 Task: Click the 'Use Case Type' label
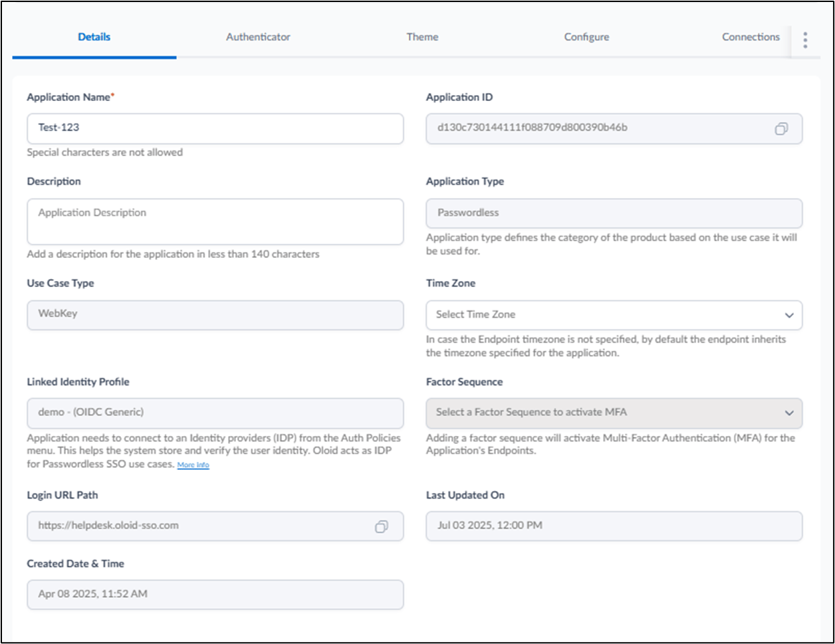tap(60, 283)
